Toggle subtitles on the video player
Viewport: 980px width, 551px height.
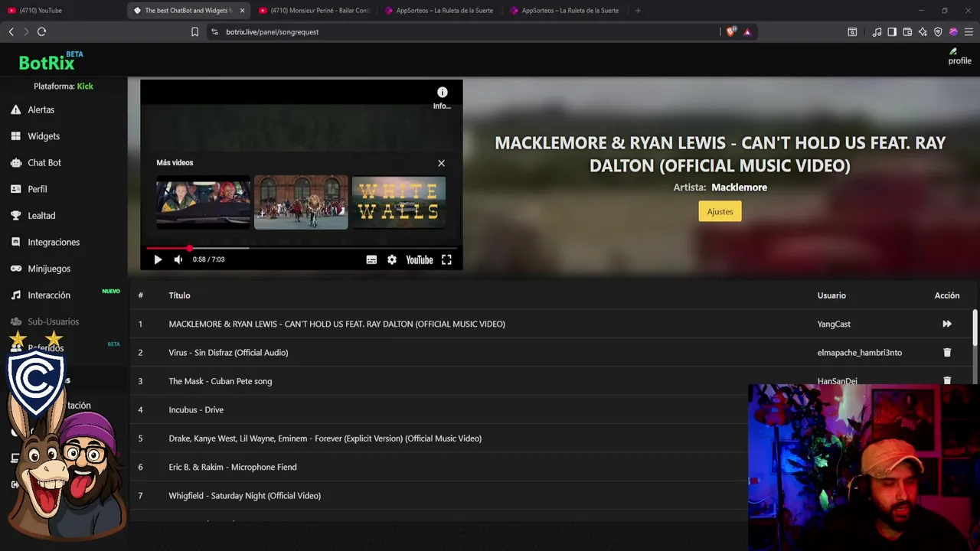(371, 259)
